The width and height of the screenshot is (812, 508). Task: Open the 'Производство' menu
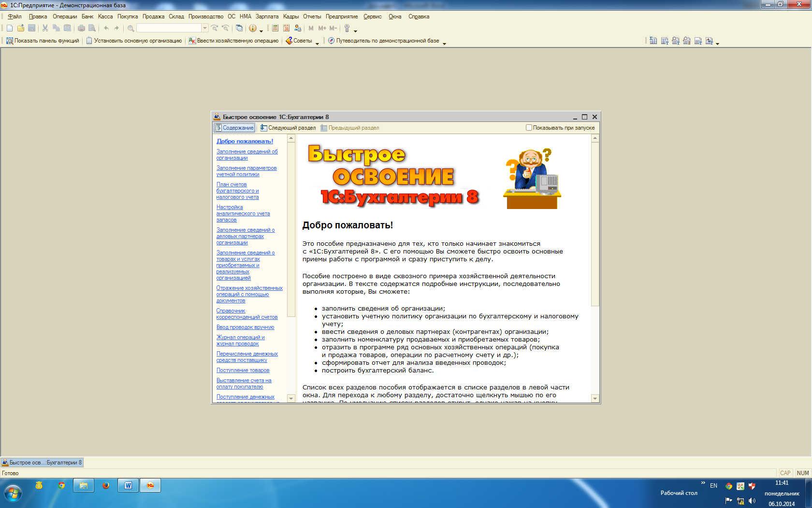(x=206, y=16)
